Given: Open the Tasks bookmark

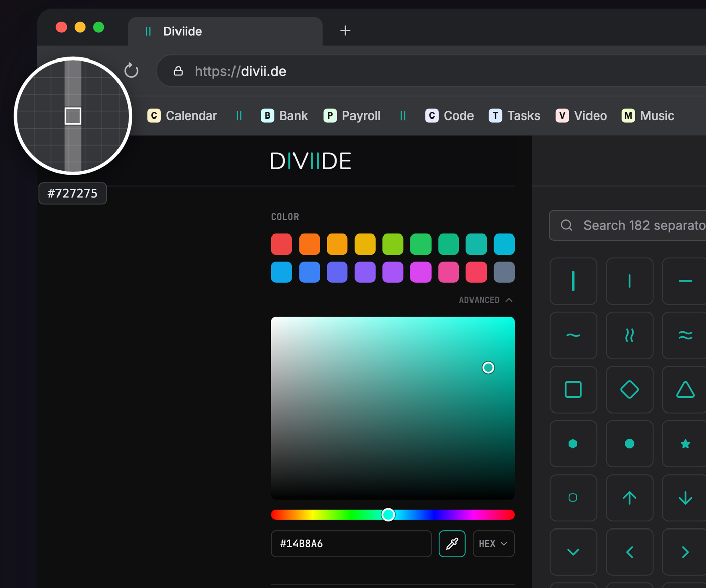Looking at the screenshot, I should (514, 116).
